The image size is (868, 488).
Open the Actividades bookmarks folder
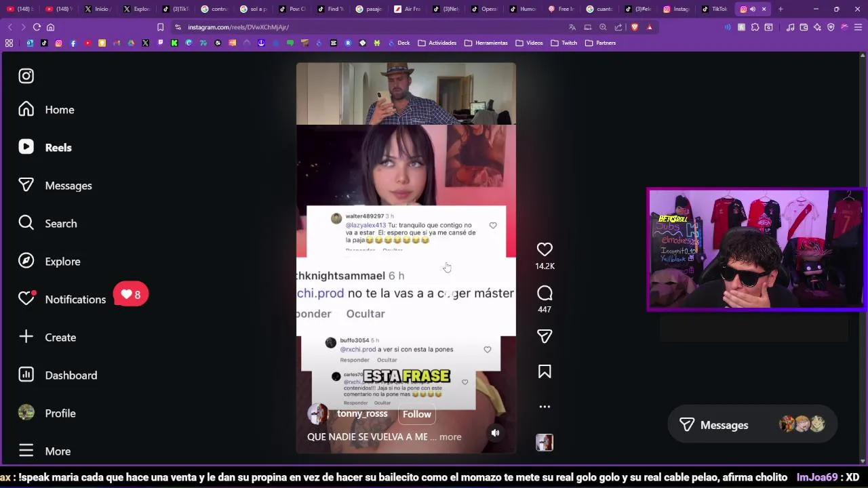[x=437, y=43]
